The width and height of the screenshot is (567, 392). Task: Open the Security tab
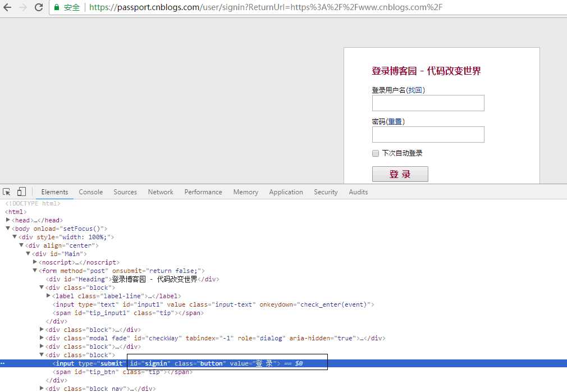(x=326, y=192)
